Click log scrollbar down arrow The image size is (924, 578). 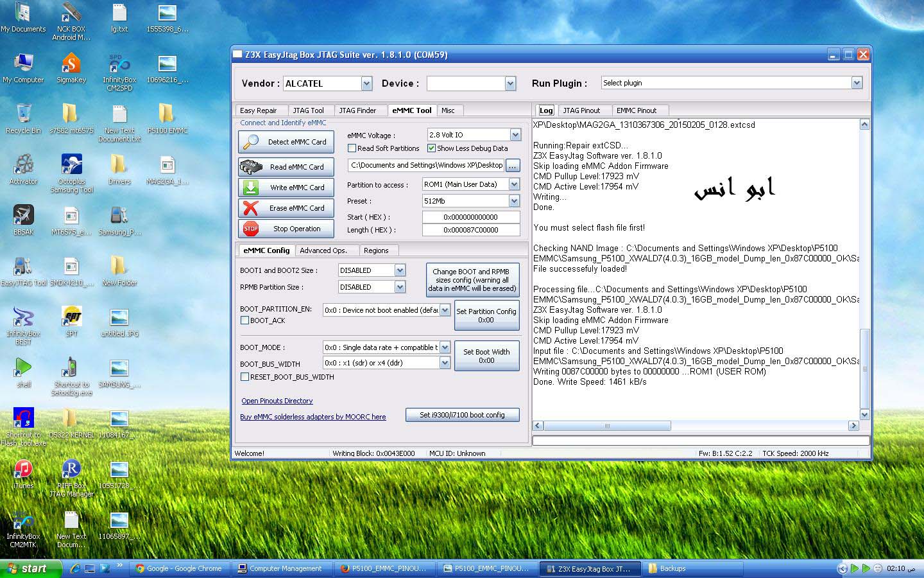pyautogui.click(x=865, y=416)
